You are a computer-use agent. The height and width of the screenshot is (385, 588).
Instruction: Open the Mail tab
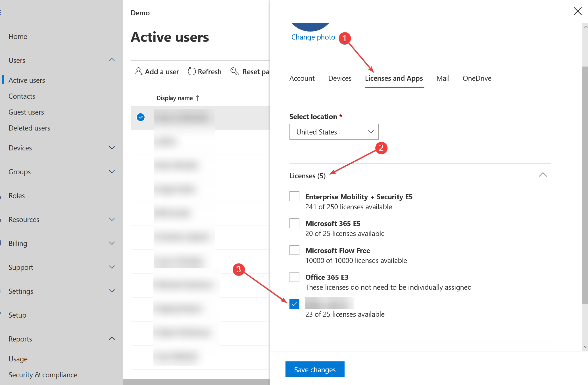point(443,78)
